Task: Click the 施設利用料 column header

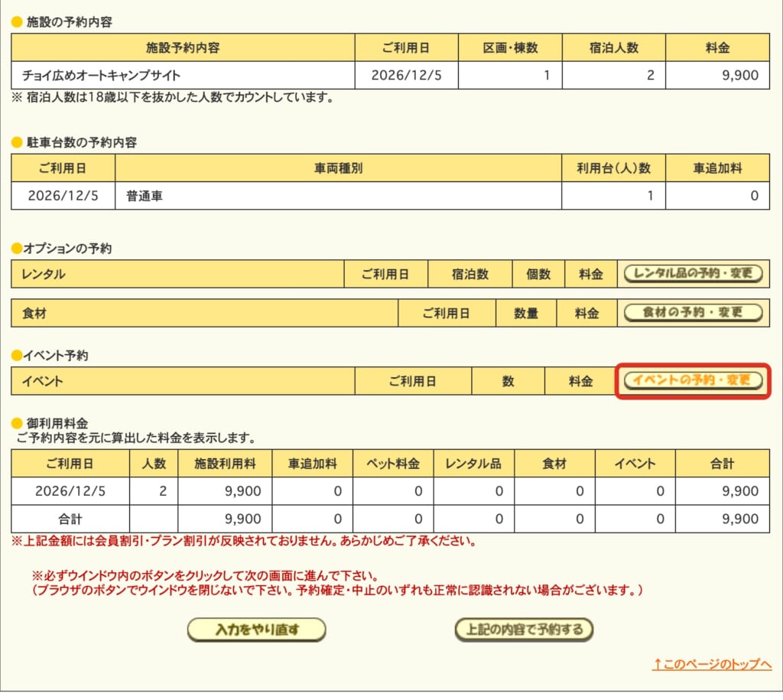Action: [225, 464]
